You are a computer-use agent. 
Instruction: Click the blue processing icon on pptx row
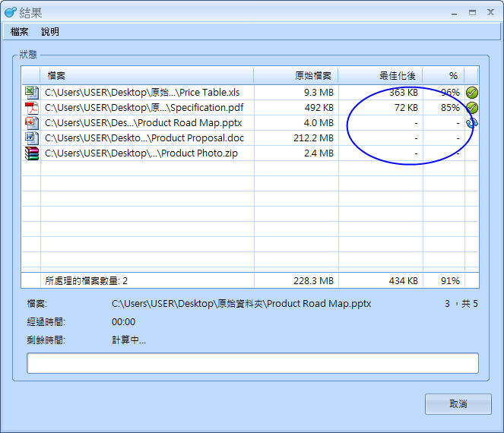(472, 122)
